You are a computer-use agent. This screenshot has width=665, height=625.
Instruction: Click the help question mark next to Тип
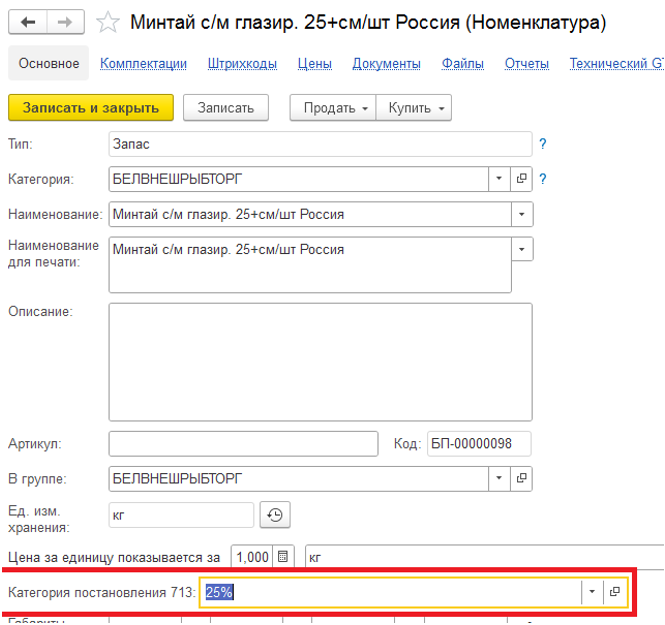pos(543,144)
